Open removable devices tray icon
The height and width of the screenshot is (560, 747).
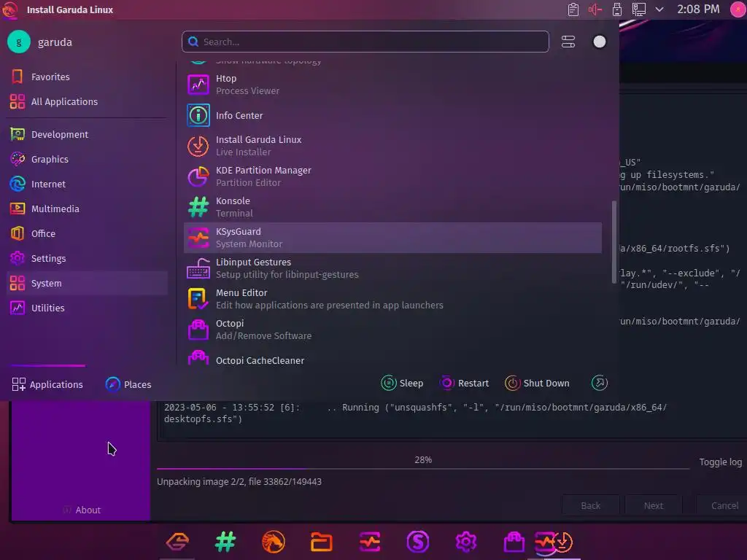[x=617, y=9]
